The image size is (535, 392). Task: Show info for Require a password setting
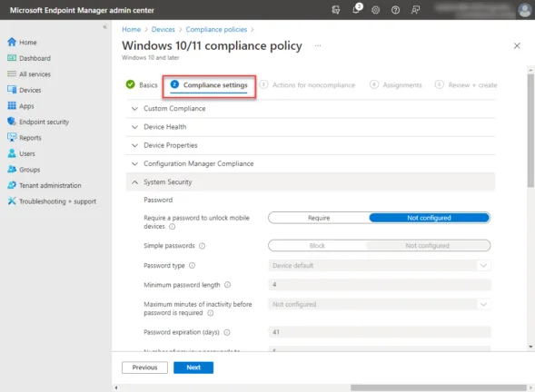pyautogui.click(x=173, y=227)
